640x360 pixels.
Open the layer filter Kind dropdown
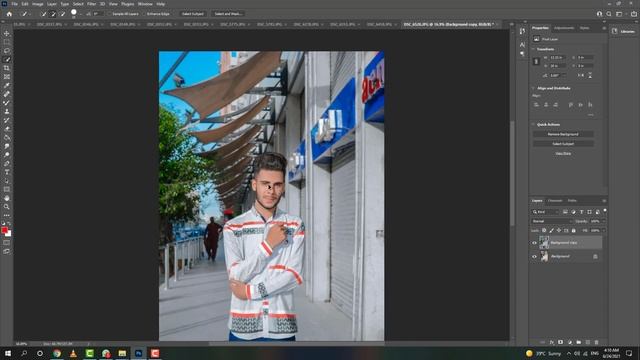click(545, 212)
